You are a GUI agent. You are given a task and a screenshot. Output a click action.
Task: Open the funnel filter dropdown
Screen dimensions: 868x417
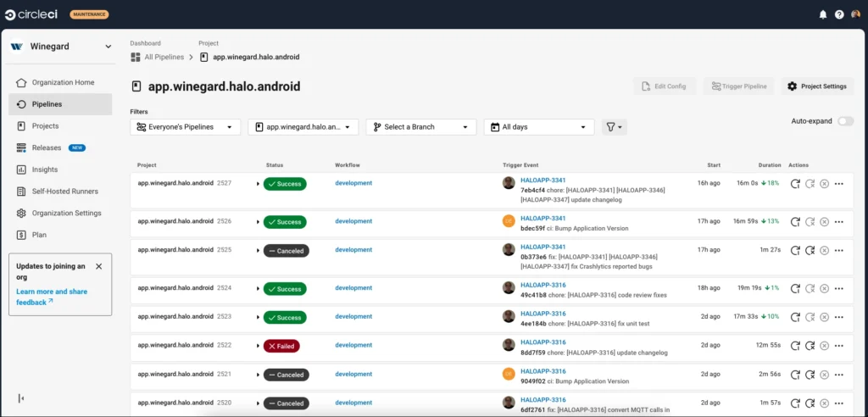pos(615,127)
